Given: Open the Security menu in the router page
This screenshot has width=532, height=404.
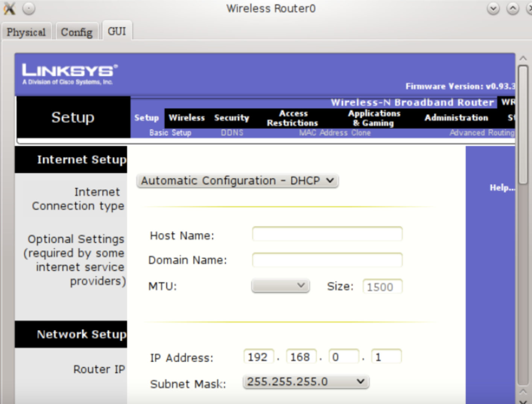Looking at the screenshot, I should 232,118.
